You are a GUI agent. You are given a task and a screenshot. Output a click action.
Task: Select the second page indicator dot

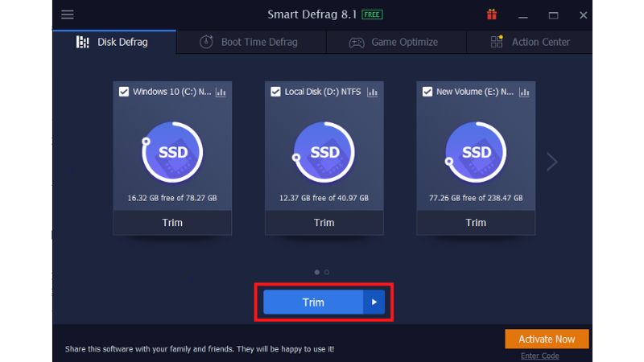coord(327,272)
